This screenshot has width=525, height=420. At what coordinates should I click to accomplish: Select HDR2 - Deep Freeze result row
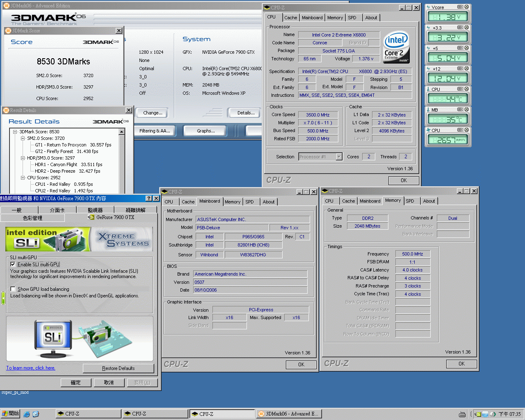coord(67,171)
